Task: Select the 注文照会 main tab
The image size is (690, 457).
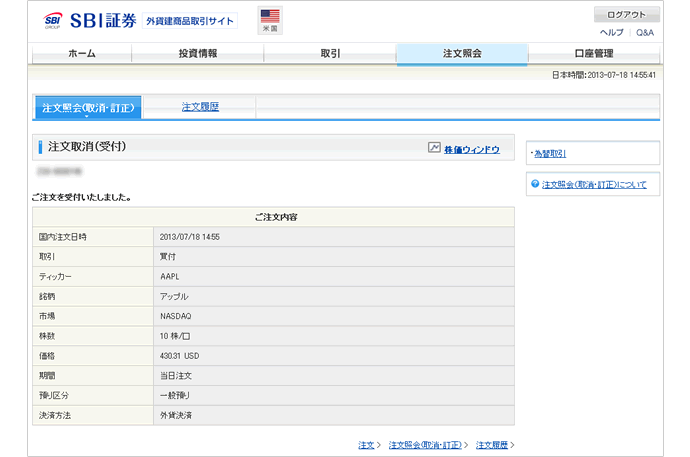Action: pyautogui.click(x=462, y=54)
